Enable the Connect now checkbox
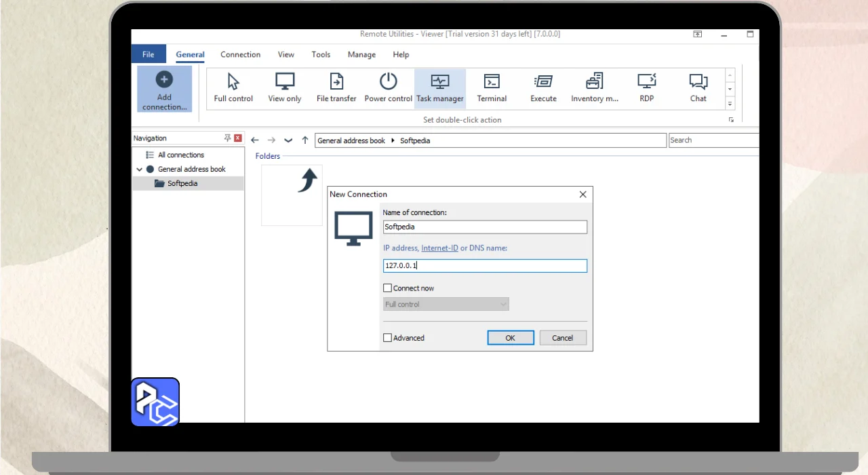The image size is (868, 475). 388,288
